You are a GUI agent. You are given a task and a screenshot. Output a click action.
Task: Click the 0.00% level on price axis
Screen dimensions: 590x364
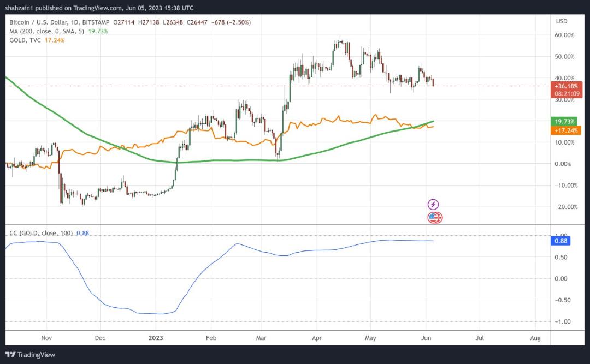(x=563, y=164)
